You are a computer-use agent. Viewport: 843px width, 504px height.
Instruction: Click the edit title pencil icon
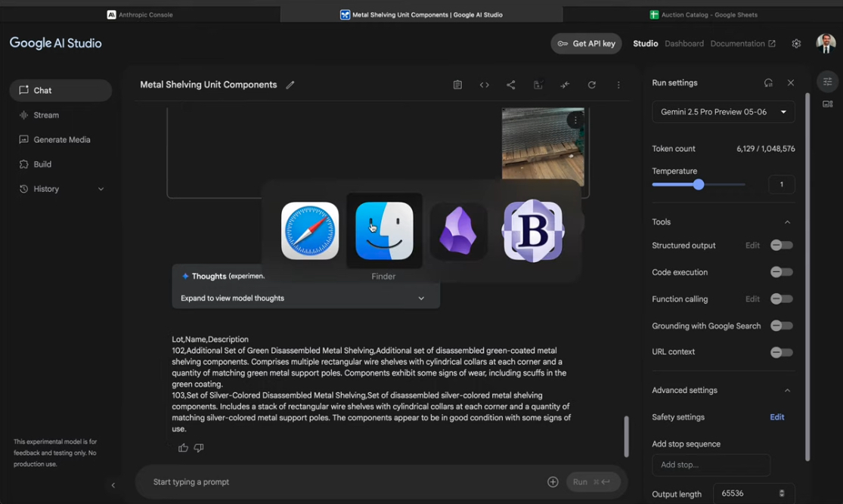(290, 85)
